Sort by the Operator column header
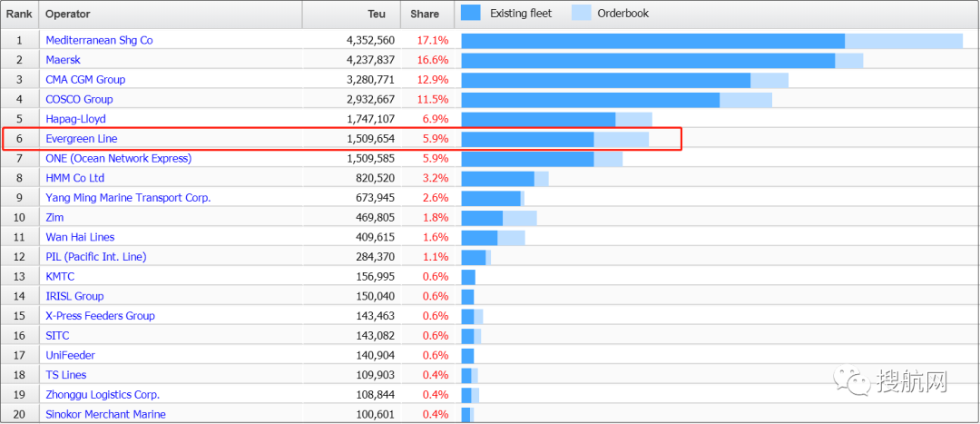Viewport: 980px width, 424px height. pos(68,15)
